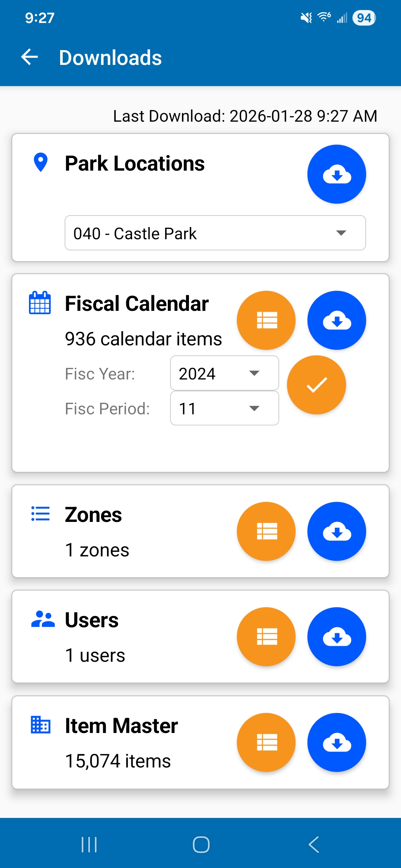Tap the back arrow in Downloads header
The image size is (401, 868).
pyautogui.click(x=30, y=57)
